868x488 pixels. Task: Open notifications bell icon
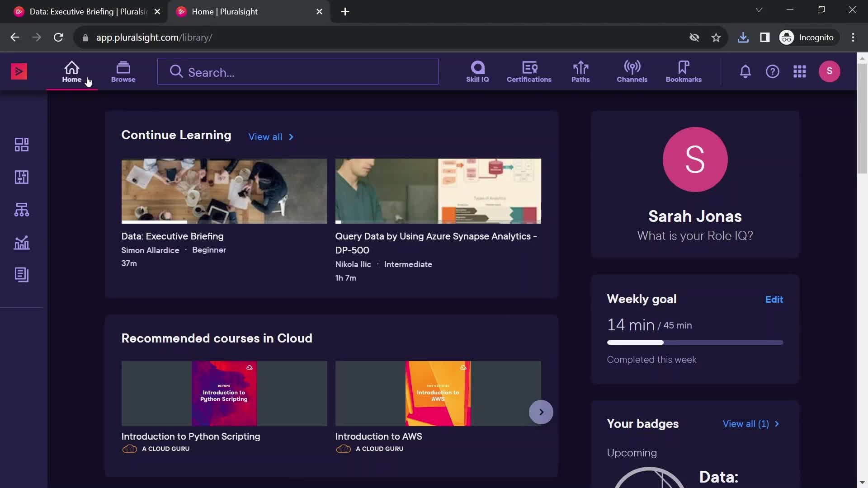(x=745, y=71)
